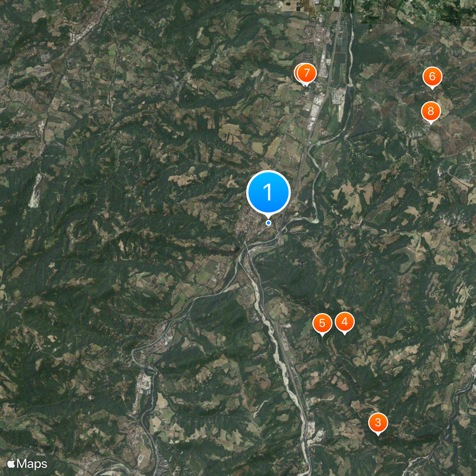This screenshot has width=476, height=476.
Task: Open orange map pin number 3
Action: pos(378,423)
